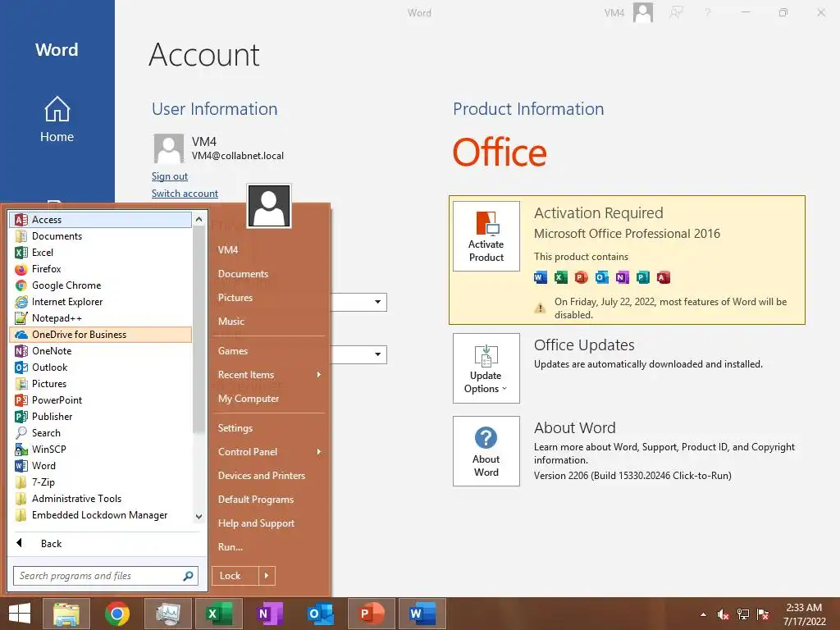
Task: Click the Windows Start button
Action: pos(20,614)
